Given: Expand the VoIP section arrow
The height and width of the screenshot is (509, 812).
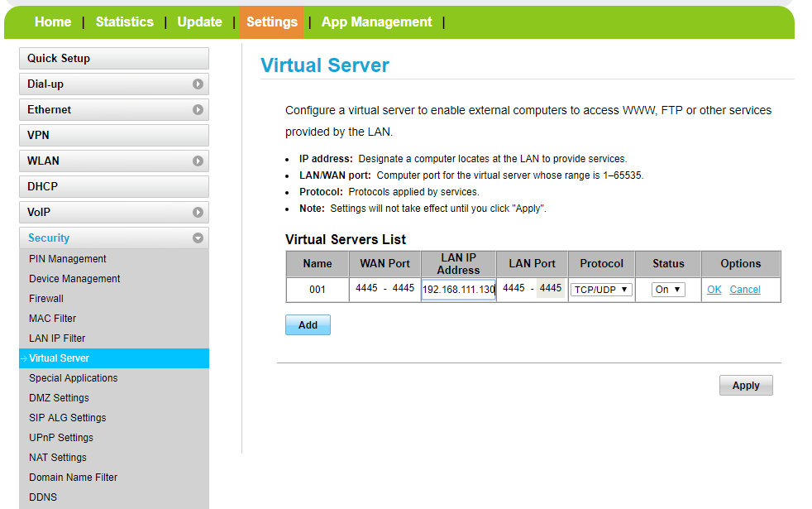Looking at the screenshot, I should point(198,213).
